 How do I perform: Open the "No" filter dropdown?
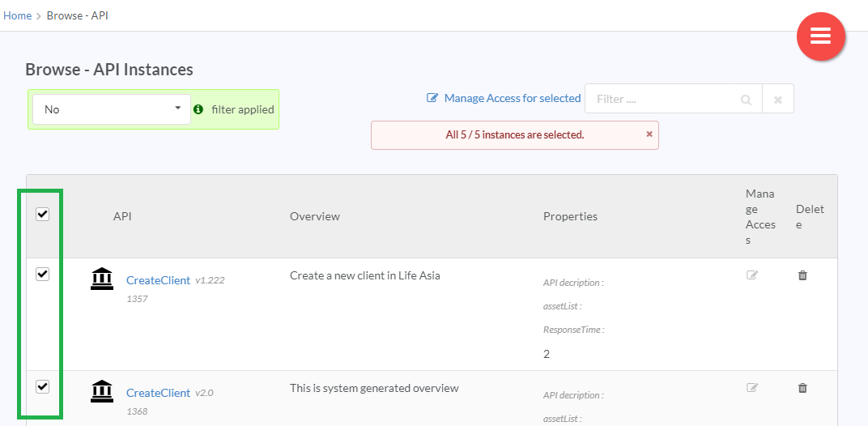click(x=111, y=109)
